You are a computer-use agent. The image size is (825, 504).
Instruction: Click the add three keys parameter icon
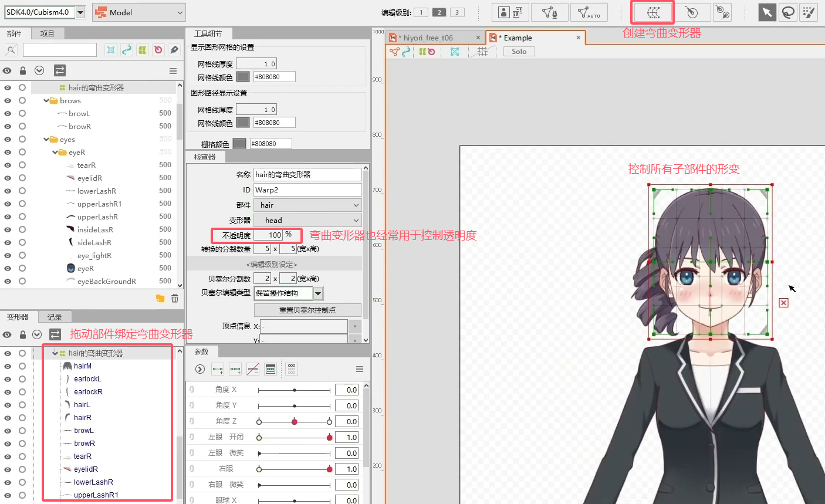(235, 369)
